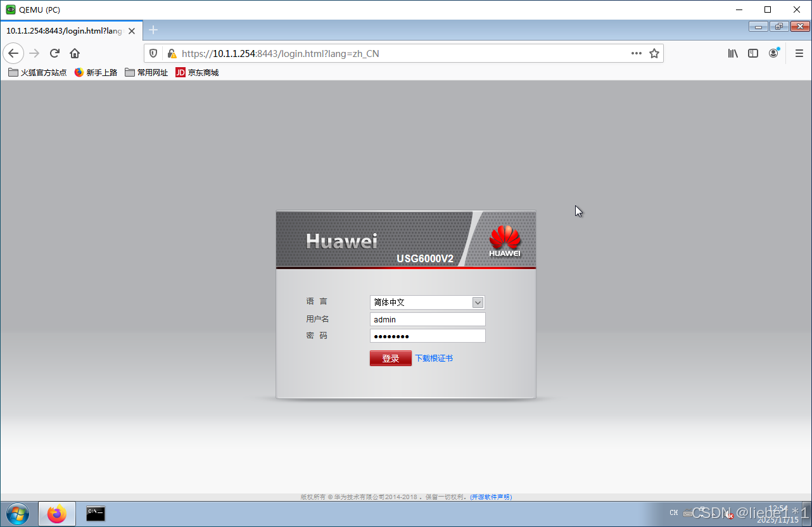Open the command prompt taskbar icon
Viewport: 812px width, 527px height.
96,514
